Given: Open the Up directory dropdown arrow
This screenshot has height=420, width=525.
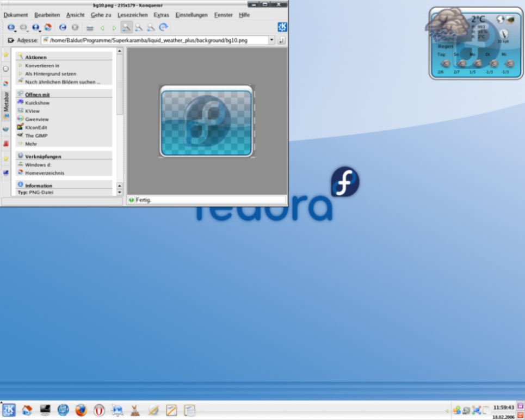Looking at the screenshot, I should click(x=40, y=31).
